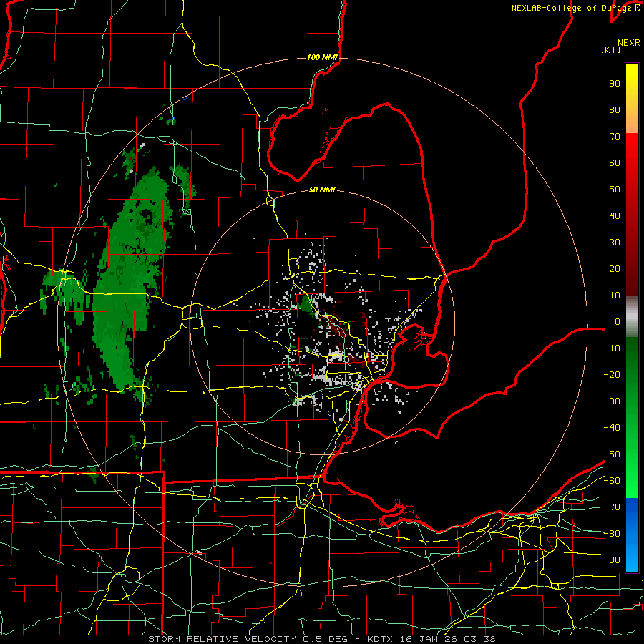Click the positive 10 scale value
644x644 pixels.
(615, 296)
